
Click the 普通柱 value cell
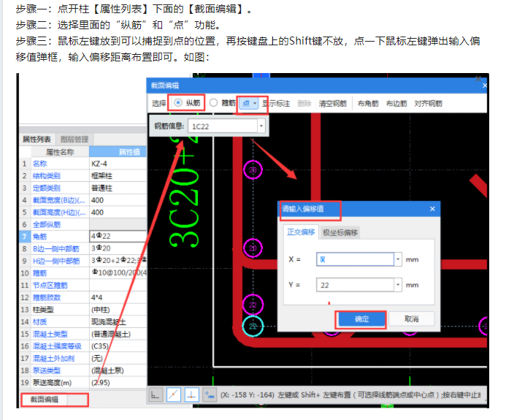click(x=118, y=188)
